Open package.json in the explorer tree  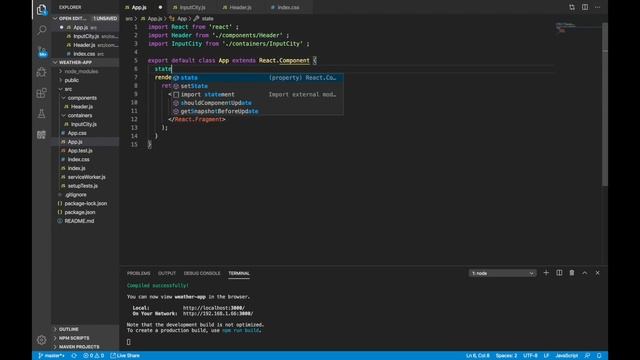[80, 212]
